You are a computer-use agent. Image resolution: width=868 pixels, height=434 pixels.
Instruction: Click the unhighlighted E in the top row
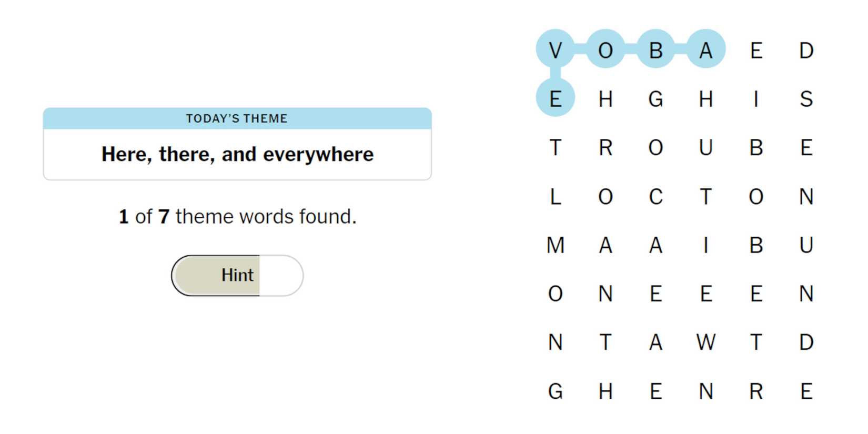click(756, 50)
